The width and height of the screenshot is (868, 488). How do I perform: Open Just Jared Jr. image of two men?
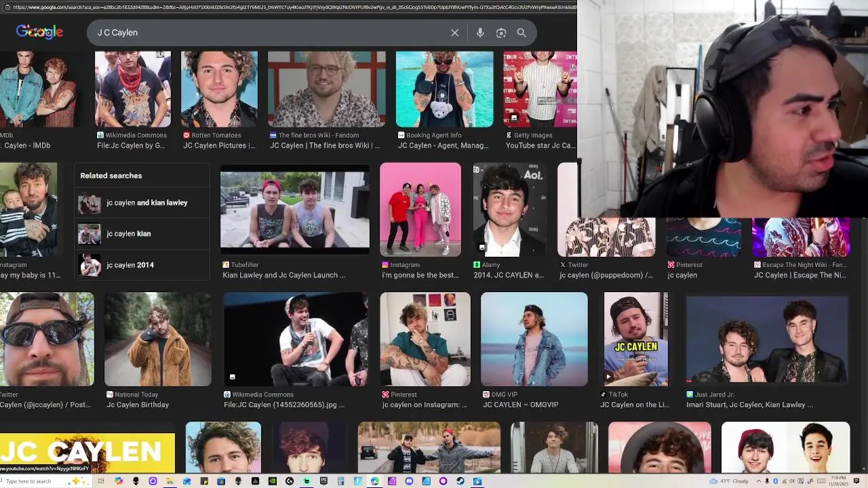click(767, 339)
